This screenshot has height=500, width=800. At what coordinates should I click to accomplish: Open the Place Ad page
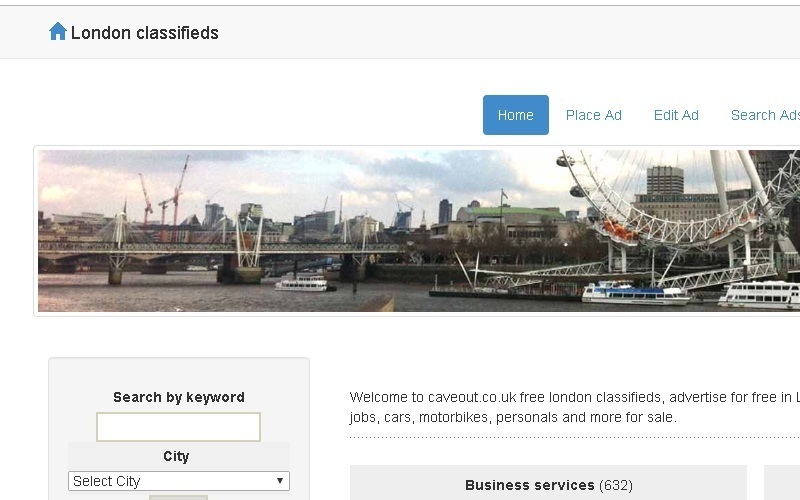click(593, 115)
